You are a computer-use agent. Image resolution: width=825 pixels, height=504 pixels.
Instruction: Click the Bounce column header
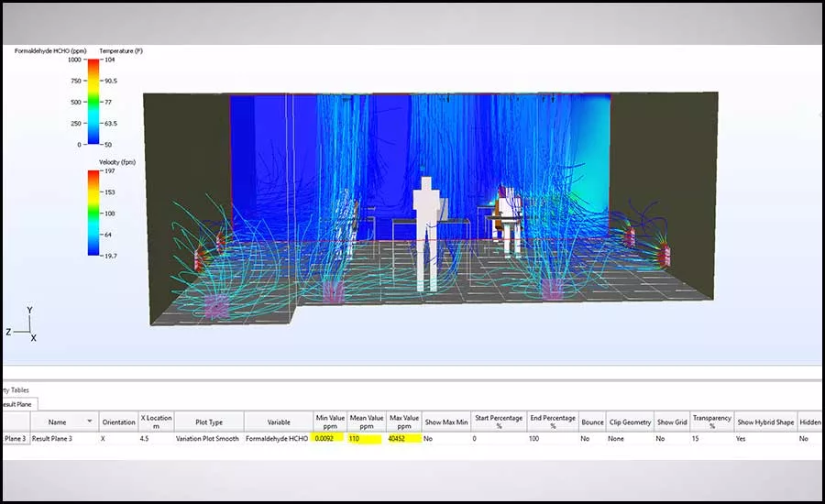pyautogui.click(x=592, y=422)
